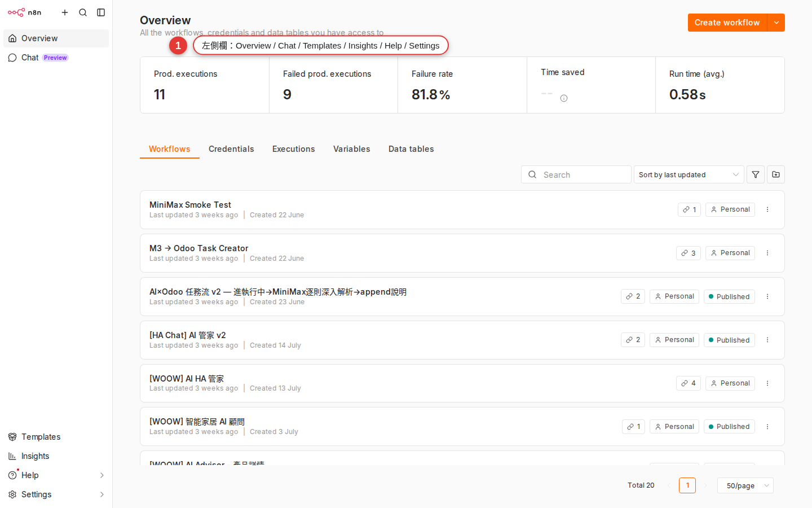Click the link count badge showing 3

pyautogui.click(x=689, y=253)
